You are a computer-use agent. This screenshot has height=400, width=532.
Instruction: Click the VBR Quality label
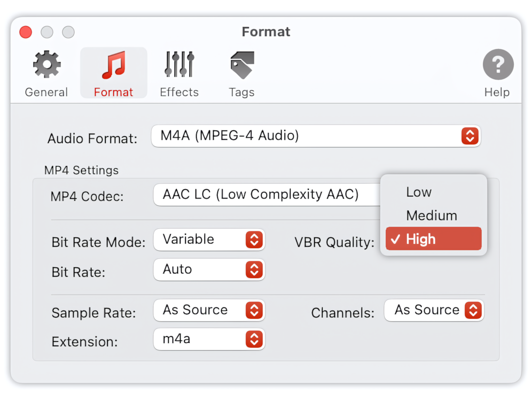(334, 242)
